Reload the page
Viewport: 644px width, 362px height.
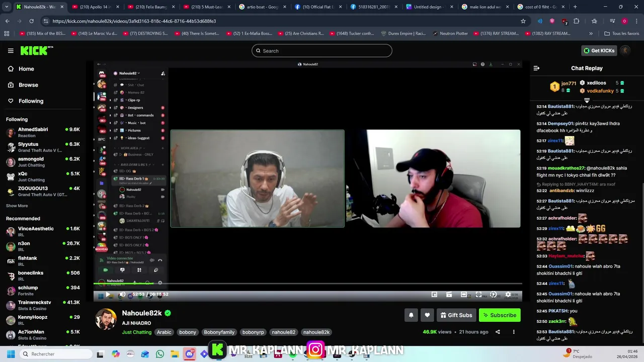coord(31,21)
